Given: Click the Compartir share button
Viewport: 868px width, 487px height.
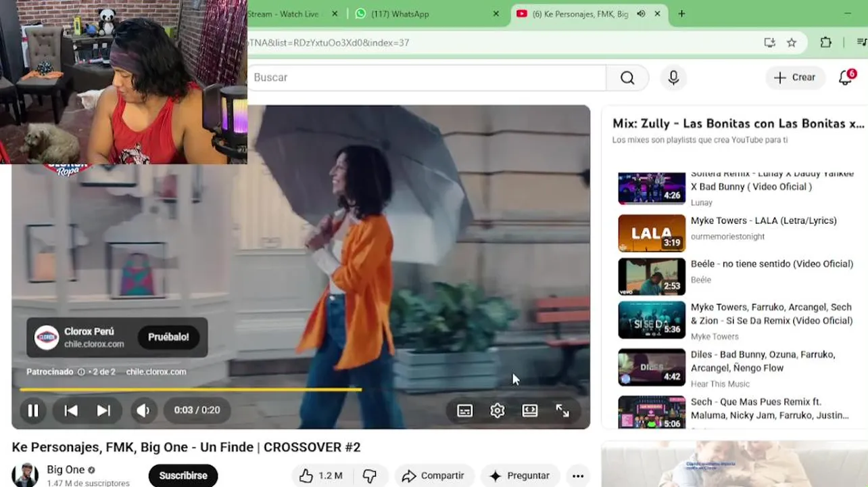Looking at the screenshot, I should tap(434, 476).
